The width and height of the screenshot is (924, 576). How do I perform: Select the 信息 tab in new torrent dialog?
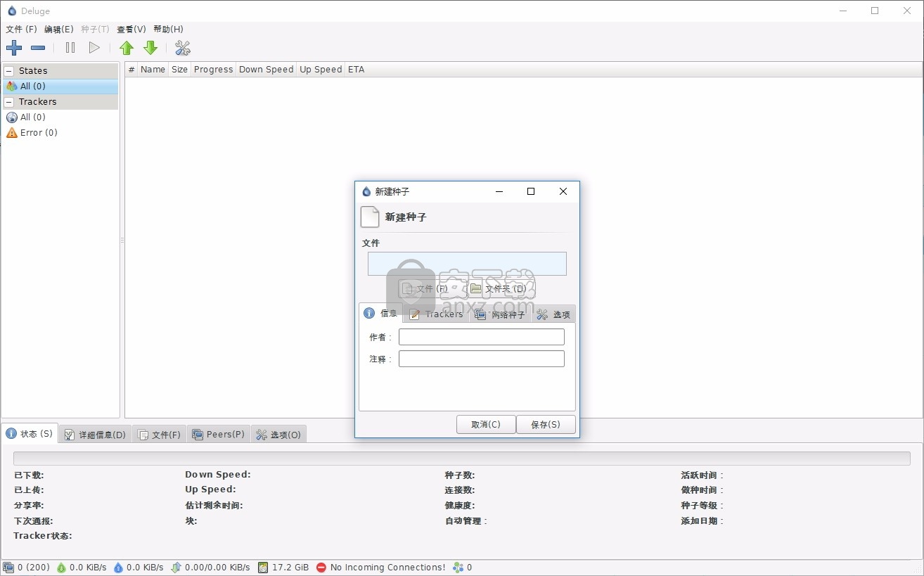[x=380, y=313]
